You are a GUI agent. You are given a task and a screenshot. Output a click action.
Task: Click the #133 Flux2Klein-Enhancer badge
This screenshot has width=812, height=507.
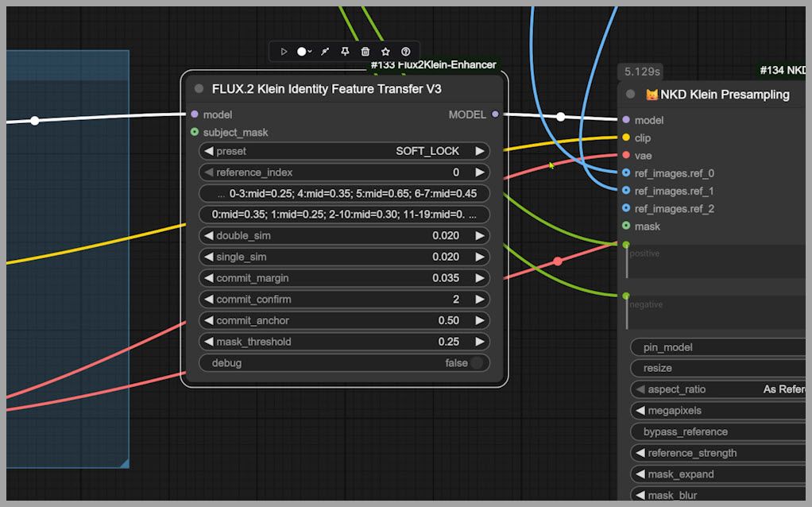coord(434,64)
